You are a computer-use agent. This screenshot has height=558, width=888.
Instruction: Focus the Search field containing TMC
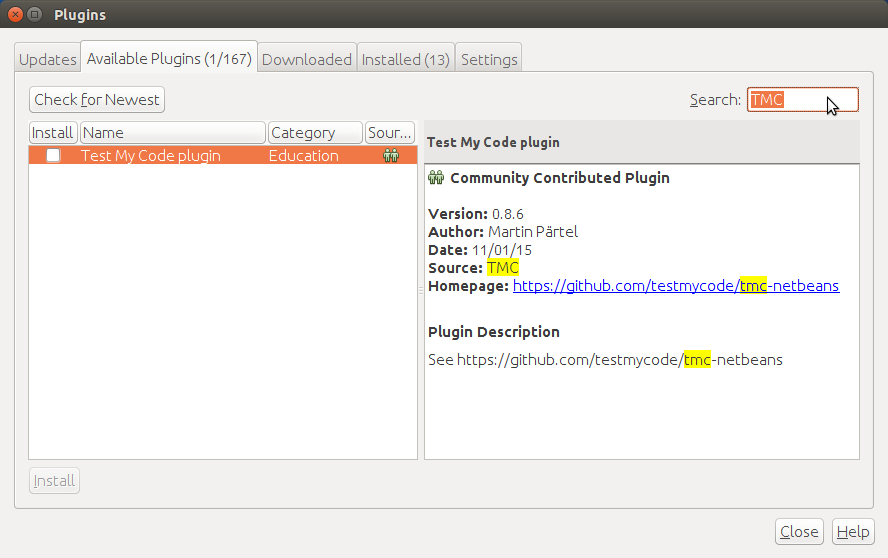802,100
